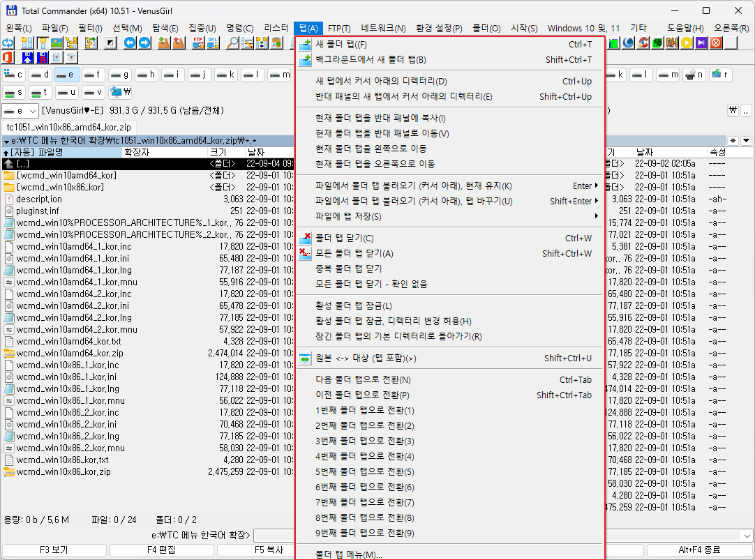
Task: Click the F3 보기 button
Action: (54, 550)
